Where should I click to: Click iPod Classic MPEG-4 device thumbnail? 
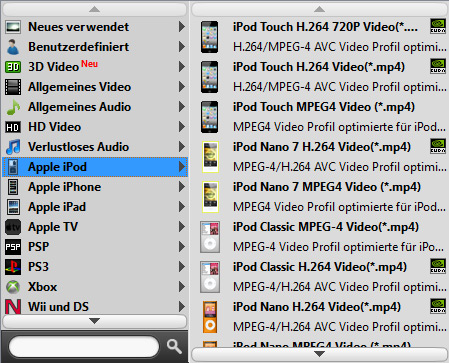point(210,237)
